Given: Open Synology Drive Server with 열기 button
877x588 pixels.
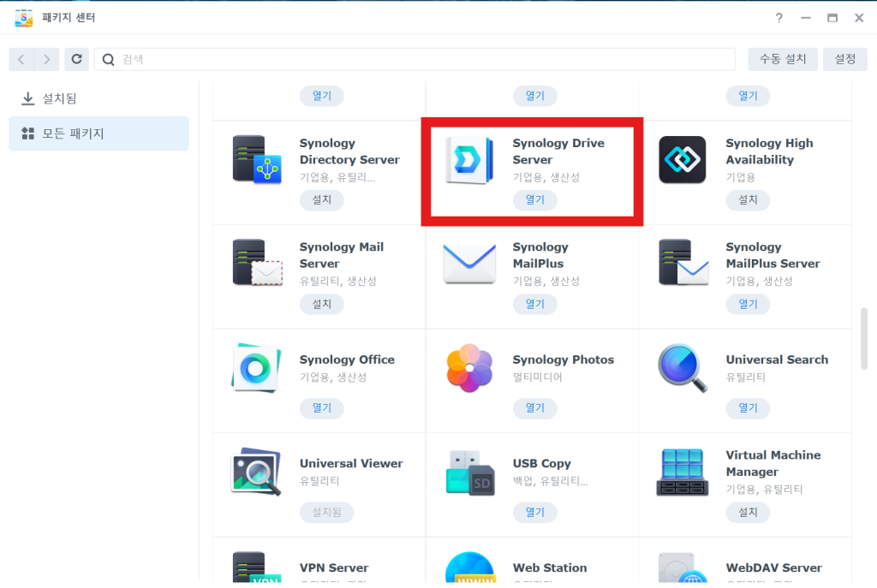Looking at the screenshot, I should (534, 200).
